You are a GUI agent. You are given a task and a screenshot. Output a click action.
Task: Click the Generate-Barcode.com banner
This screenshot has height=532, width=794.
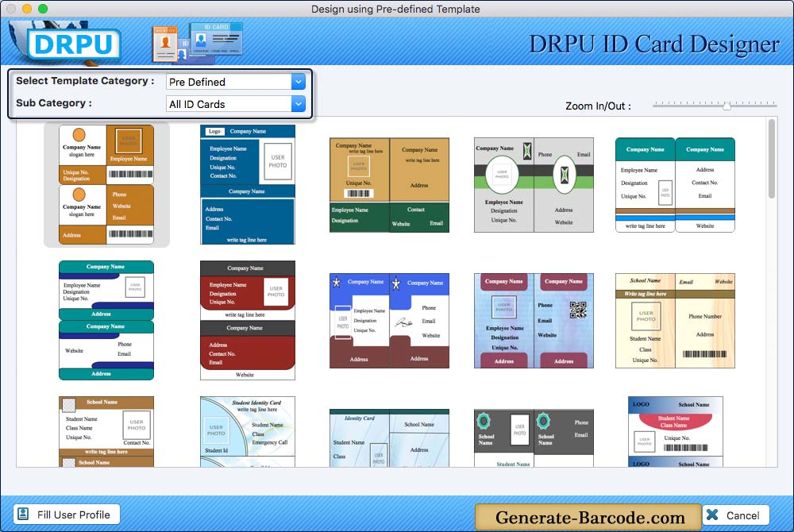(588, 518)
